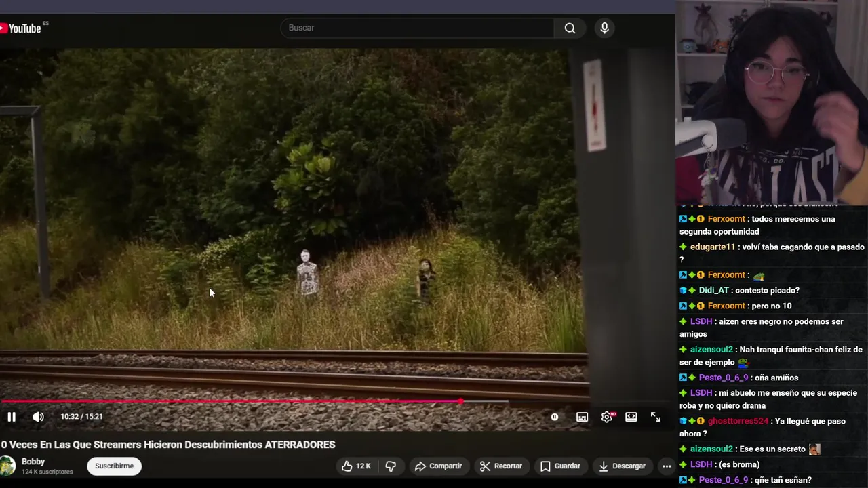
Task: Click username aizensoul2 in 'Nah tranqui' message
Action: [x=711, y=350]
